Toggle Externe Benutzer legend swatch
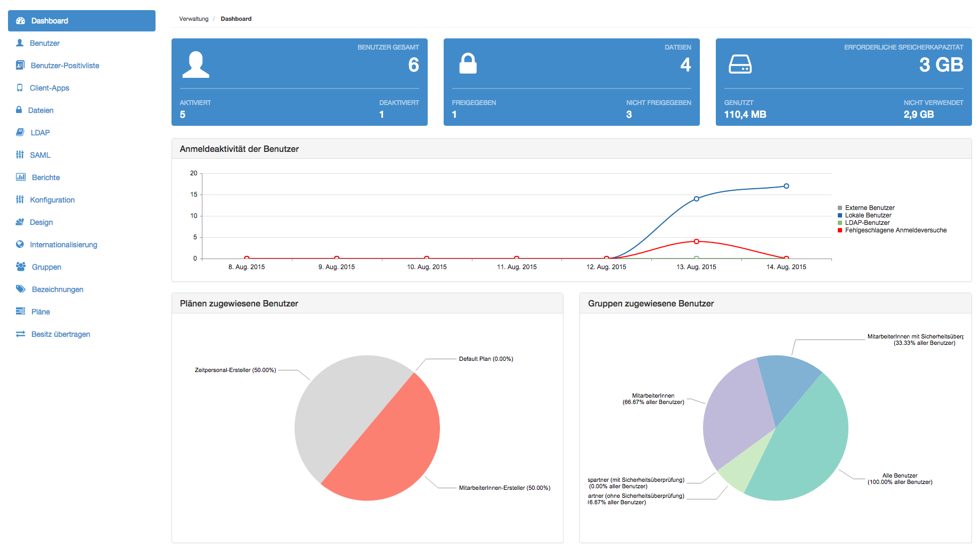Viewport: 980px width, 549px height. pos(840,208)
